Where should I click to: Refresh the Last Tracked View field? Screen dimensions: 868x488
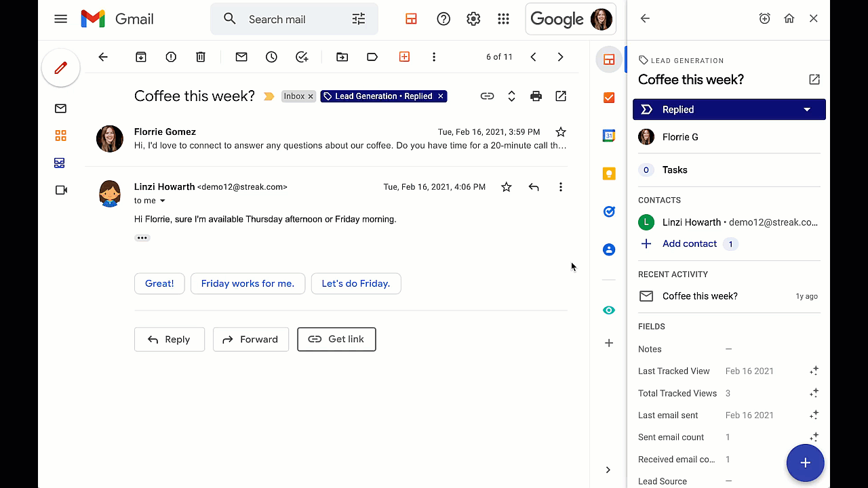click(814, 371)
